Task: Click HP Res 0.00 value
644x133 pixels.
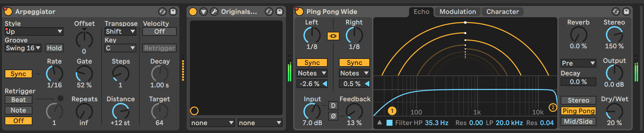Action: point(476,123)
